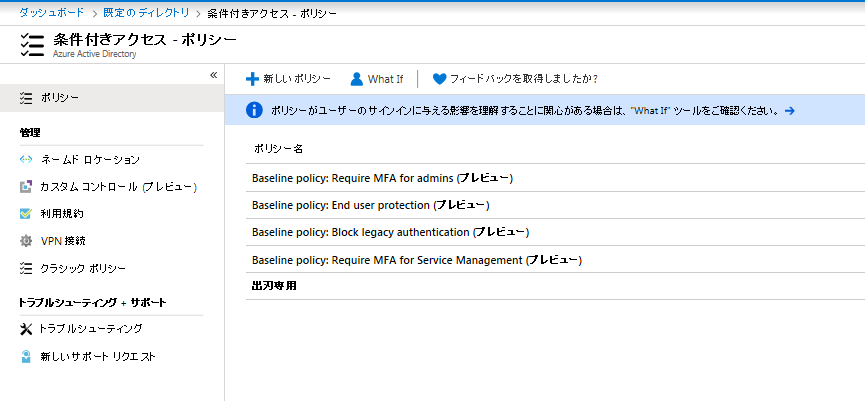Click the クラシック ポリシー list icon
Image resolution: width=865 pixels, height=401 pixels.
(x=25, y=269)
